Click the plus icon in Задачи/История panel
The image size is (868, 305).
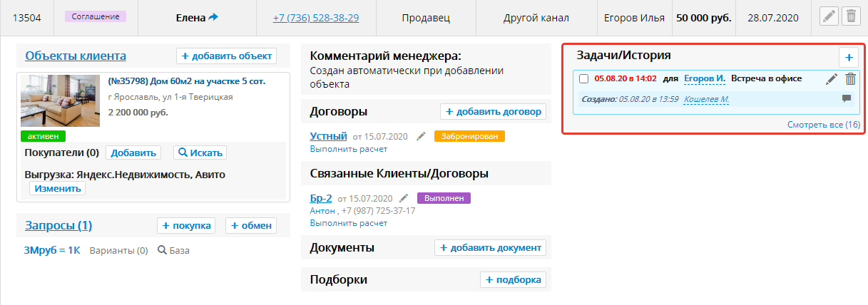[848, 58]
